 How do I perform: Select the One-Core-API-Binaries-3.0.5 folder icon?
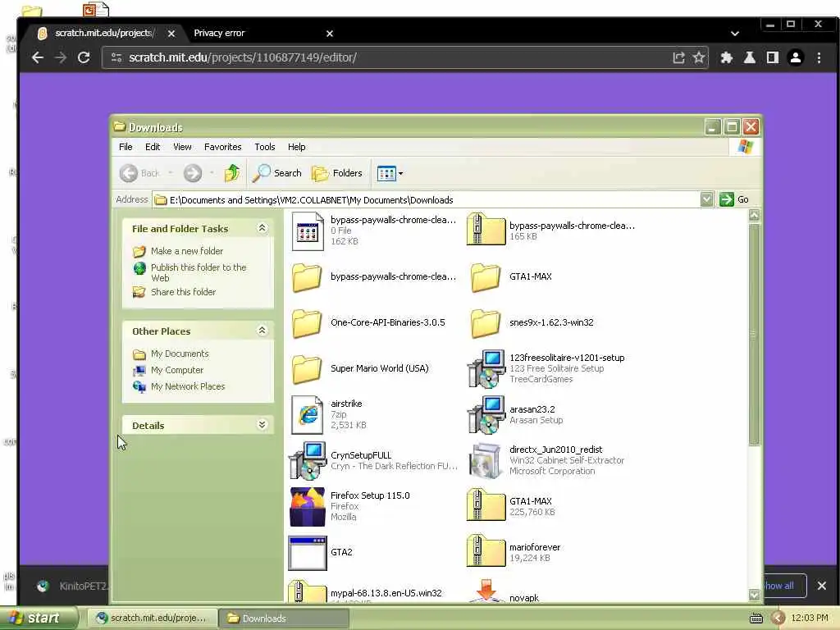307,323
